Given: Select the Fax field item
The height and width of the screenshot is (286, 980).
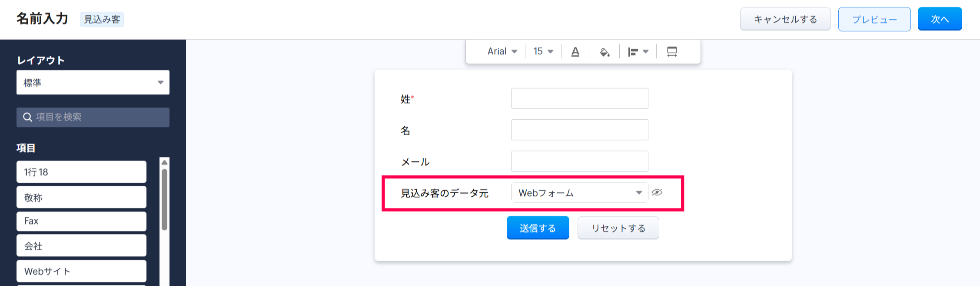Looking at the screenshot, I should [x=81, y=221].
